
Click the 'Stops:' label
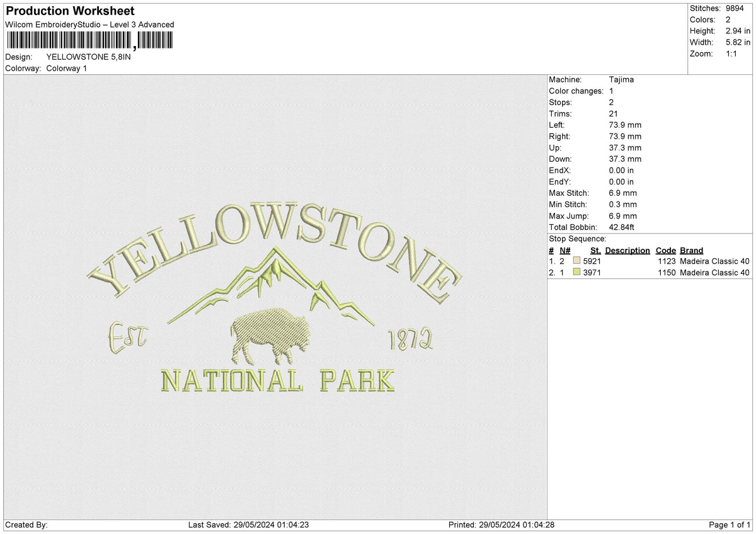(x=561, y=103)
